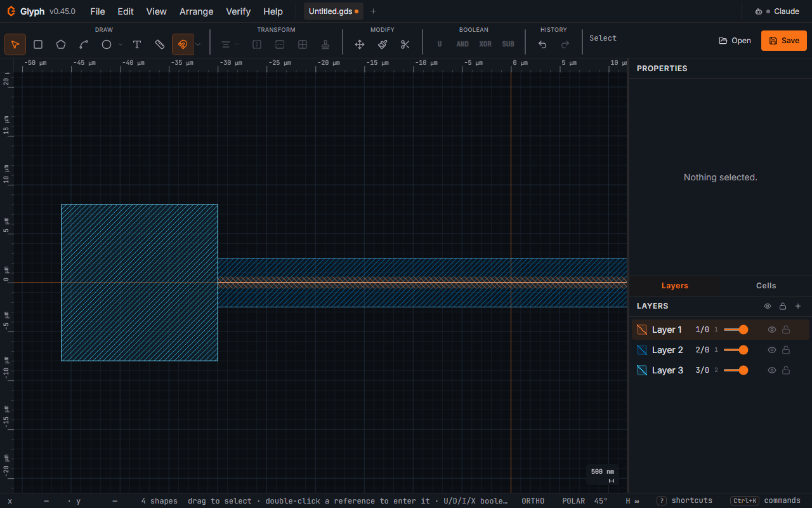Click the plus icon beside Untitled.gds tab
Image resolution: width=812 pixels, height=508 pixels.
coord(373,11)
